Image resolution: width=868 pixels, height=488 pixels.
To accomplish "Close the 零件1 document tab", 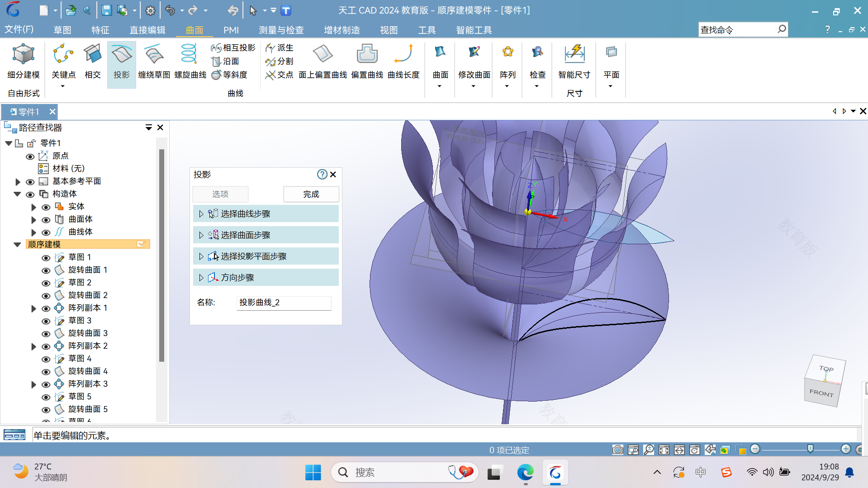I will point(52,112).
